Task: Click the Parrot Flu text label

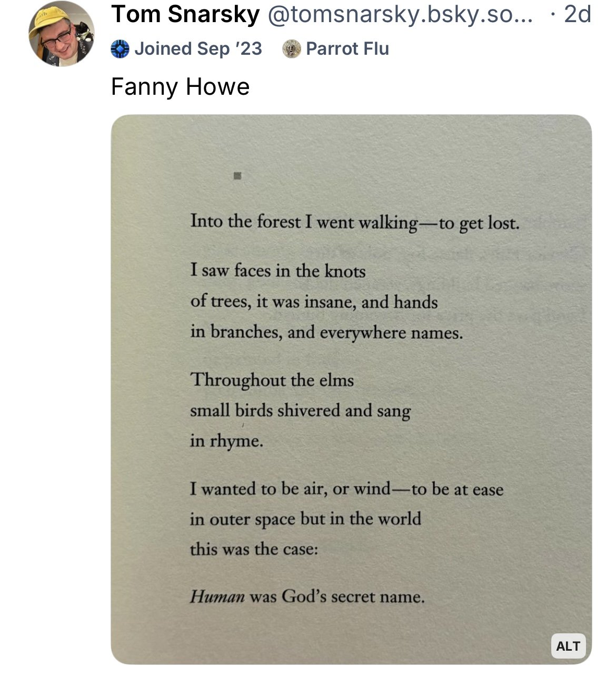Action: coord(347,49)
